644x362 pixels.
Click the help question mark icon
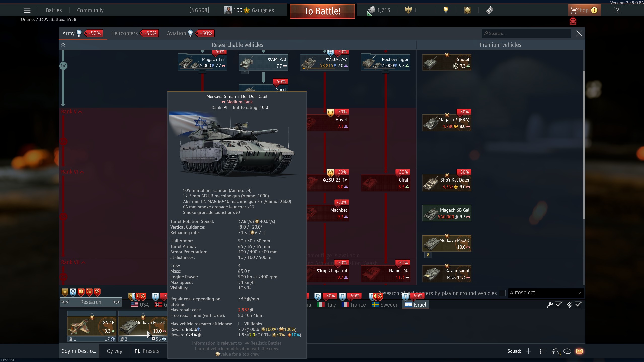617,10
